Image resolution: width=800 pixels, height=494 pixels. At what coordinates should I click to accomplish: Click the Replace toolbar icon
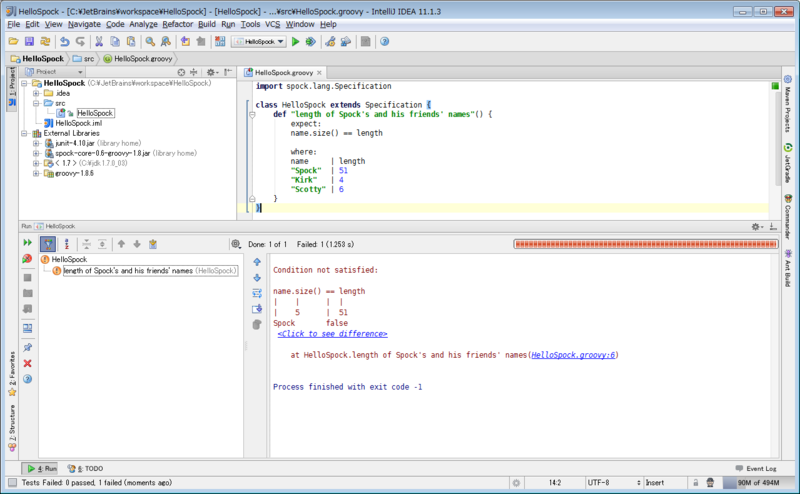click(166, 41)
